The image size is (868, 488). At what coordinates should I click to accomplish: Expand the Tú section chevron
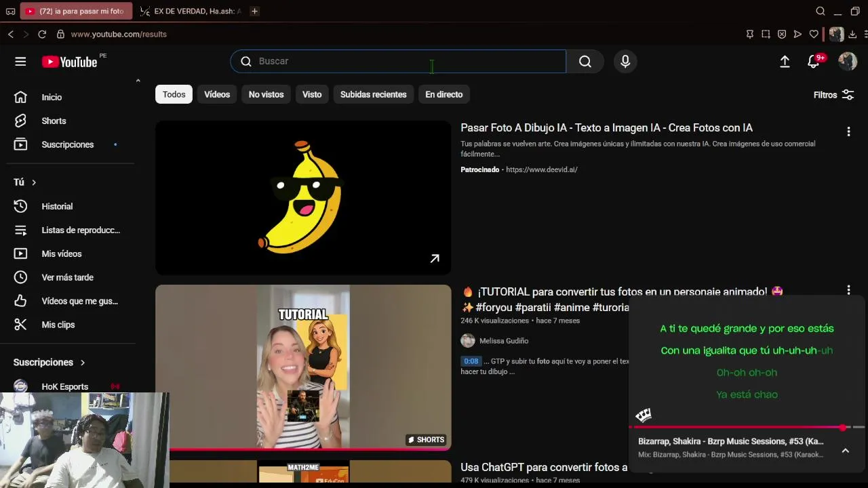click(33, 182)
